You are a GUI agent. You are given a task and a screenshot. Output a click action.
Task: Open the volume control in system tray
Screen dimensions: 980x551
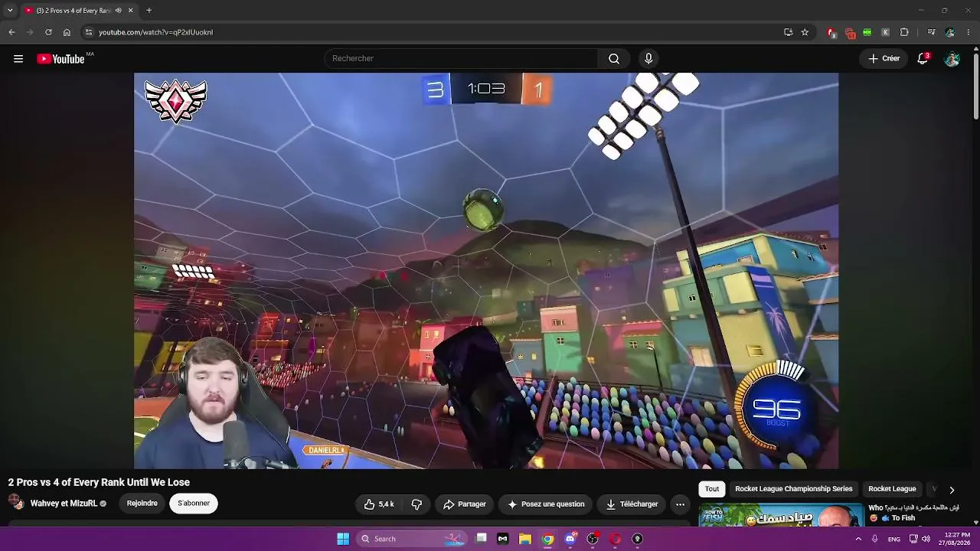926,539
